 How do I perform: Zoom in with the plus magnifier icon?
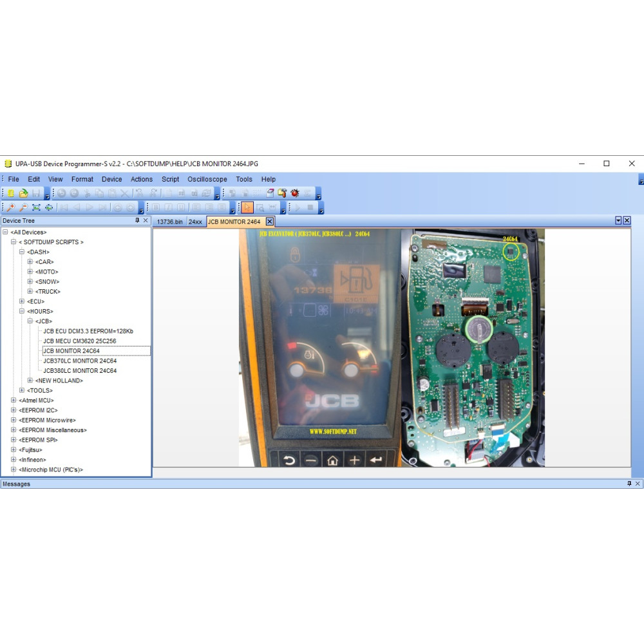(11, 207)
